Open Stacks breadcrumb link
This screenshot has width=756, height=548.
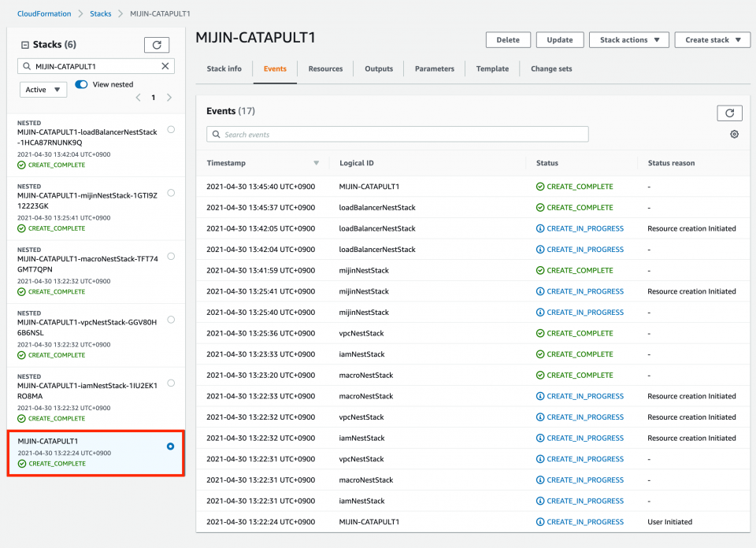pyautogui.click(x=100, y=13)
